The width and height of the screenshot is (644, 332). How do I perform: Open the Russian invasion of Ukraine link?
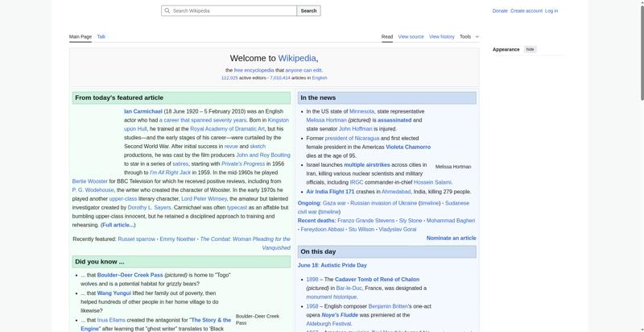[x=383, y=203]
